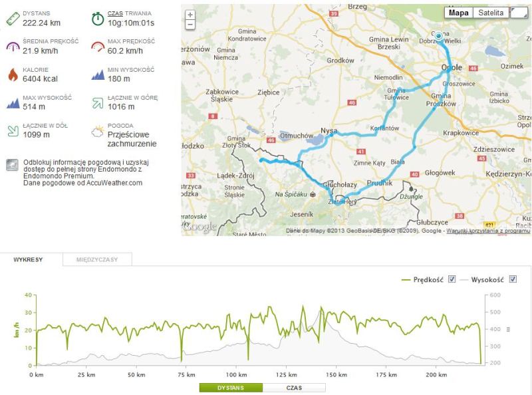
Task: Click the distance ruler icon
Action: coord(13,18)
